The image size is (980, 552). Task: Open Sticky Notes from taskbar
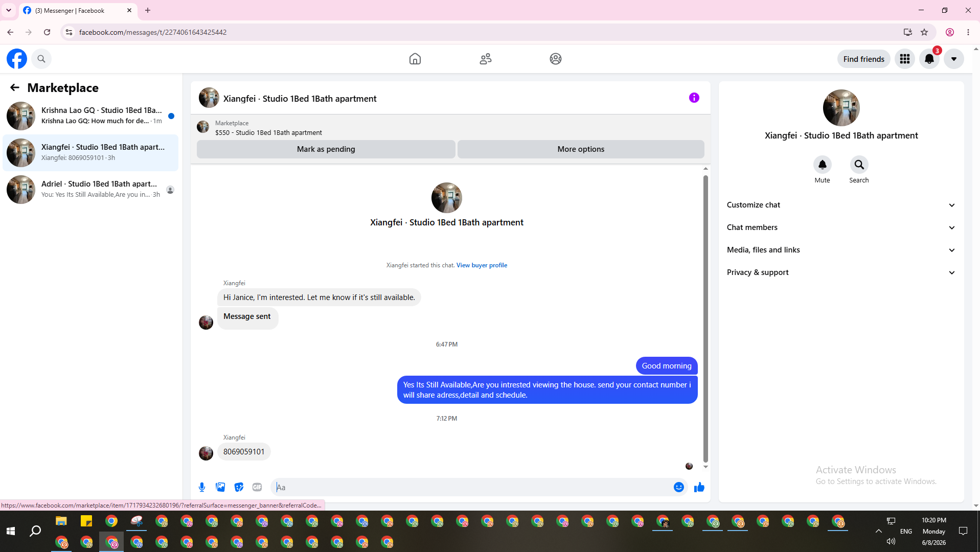(x=86, y=521)
